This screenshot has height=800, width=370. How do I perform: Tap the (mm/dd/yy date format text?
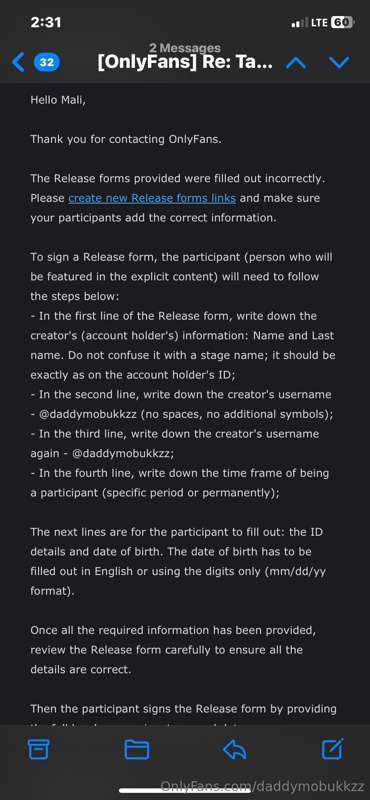point(293,571)
